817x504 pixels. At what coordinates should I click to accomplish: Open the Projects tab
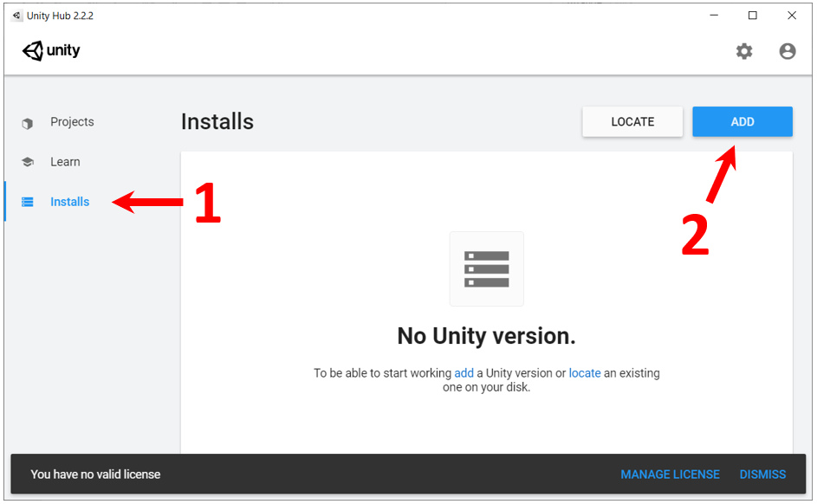pos(72,122)
